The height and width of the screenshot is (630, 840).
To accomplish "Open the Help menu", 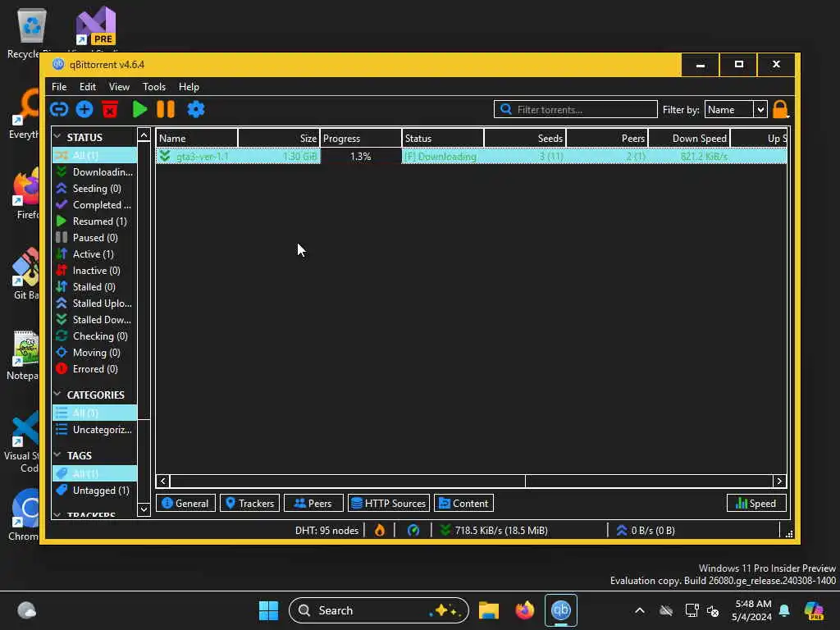I will [189, 87].
